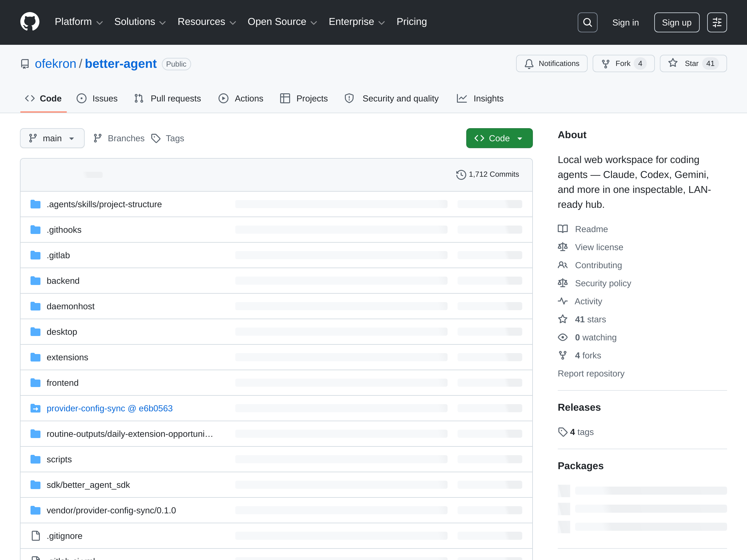Click the folder icon beside .githooks

point(35,230)
